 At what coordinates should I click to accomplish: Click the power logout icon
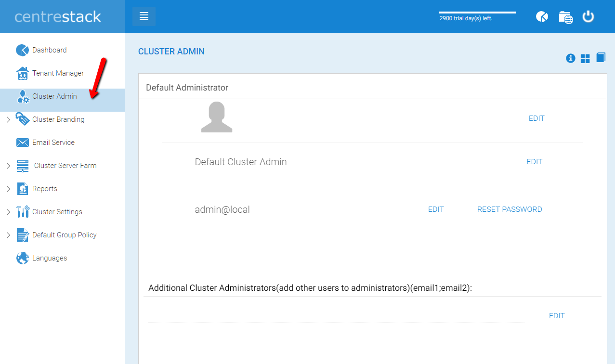pos(588,16)
